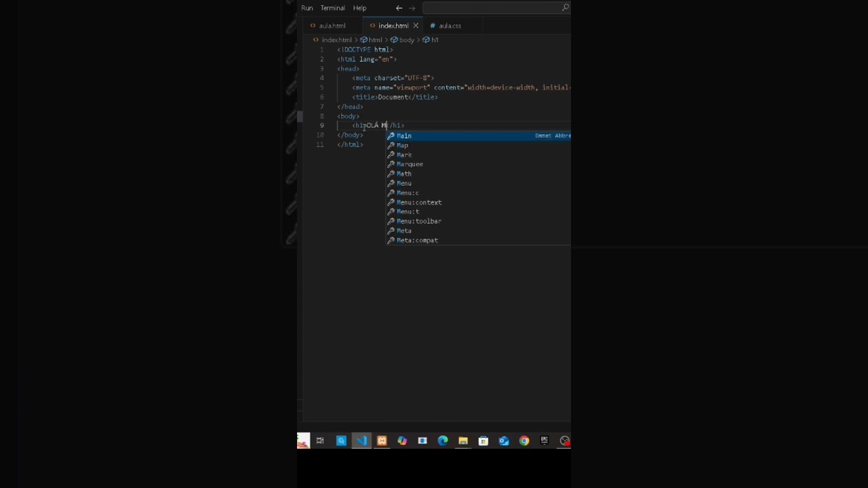Image resolution: width=868 pixels, height=488 pixels.
Task: Open Outlook from the taskbar
Action: pos(504,441)
